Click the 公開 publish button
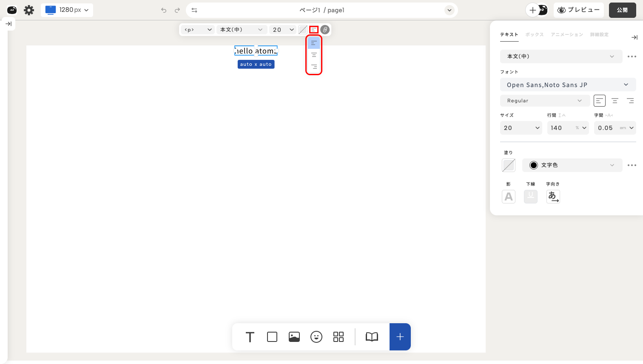643x364 pixels. pyautogui.click(x=622, y=10)
